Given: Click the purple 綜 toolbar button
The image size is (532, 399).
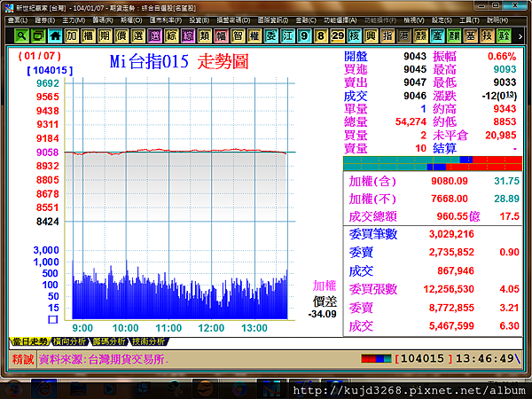Looking at the screenshot, I should click(x=188, y=35).
